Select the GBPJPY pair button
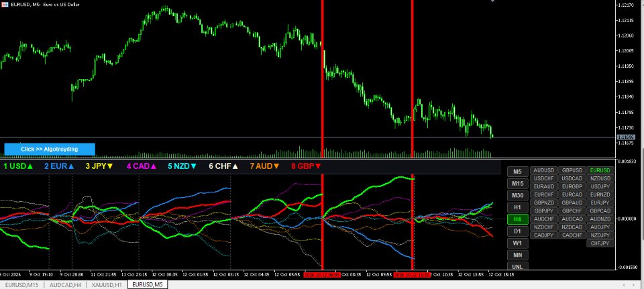This screenshot has height=289, width=644. [544, 211]
